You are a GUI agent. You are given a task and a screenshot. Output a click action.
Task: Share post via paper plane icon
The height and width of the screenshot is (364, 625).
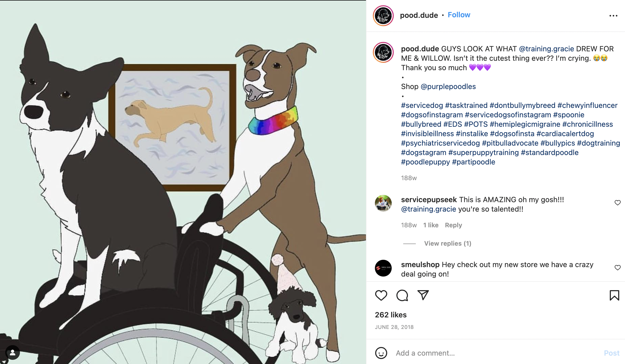423,295
